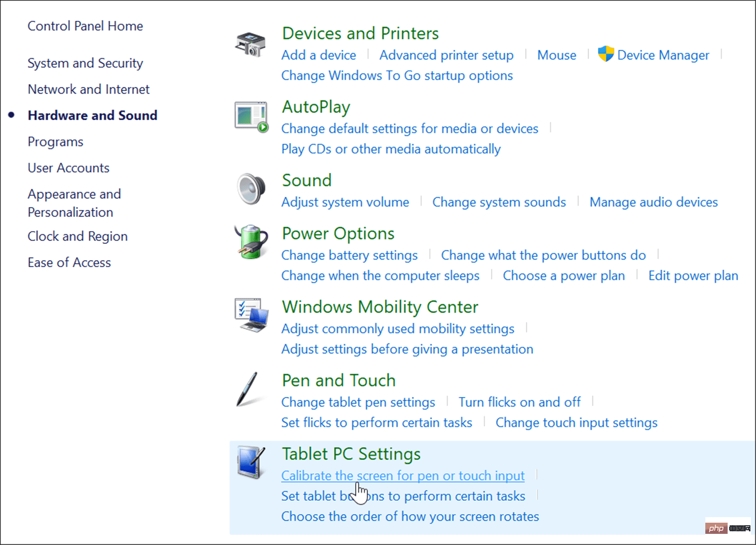The height and width of the screenshot is (545, 756).
Task: Open the Power Options heading
Action: [338, 234]
